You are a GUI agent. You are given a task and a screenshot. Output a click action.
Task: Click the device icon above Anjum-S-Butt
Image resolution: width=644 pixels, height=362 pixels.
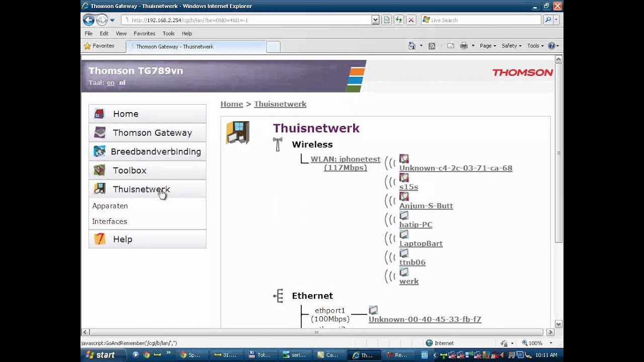(404, 197)
